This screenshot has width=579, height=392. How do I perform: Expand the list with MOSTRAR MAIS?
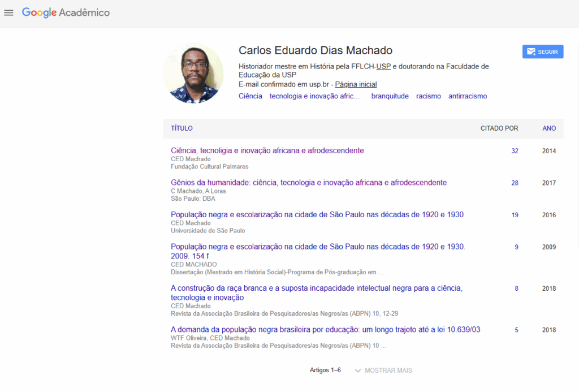tap(383, 371)
